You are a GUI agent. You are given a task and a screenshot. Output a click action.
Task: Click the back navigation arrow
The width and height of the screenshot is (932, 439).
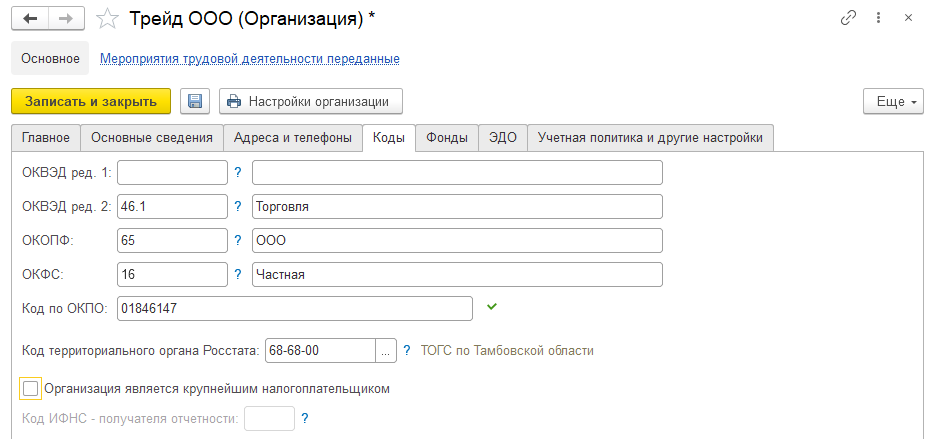30,18
